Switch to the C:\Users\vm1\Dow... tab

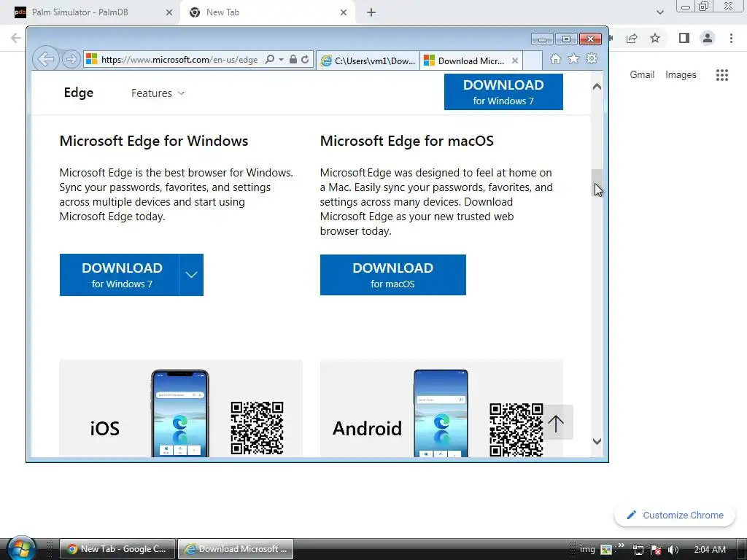tap(368, 61)
